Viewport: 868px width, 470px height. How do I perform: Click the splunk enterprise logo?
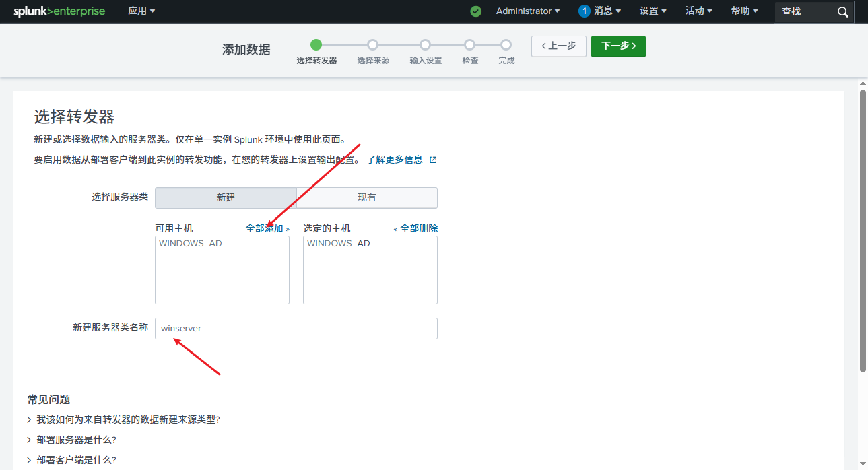(x=59, y=11)
